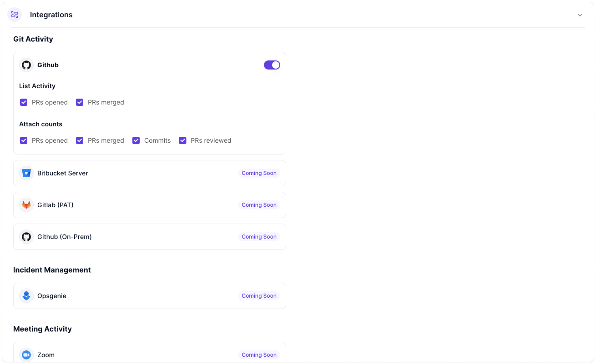
Task: Click the PRs reviewed label text
Action: coord(211,140)
